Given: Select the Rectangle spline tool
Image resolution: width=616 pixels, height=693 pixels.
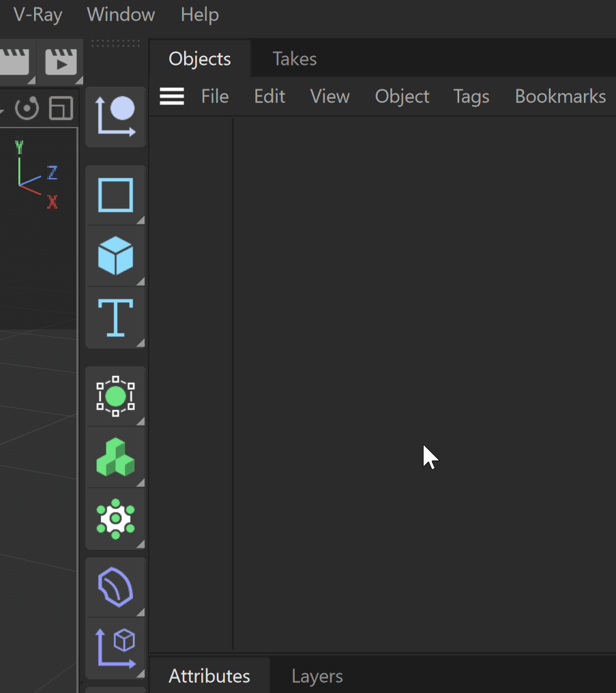Looking at the screenshot, I should [x=115, y=195].
